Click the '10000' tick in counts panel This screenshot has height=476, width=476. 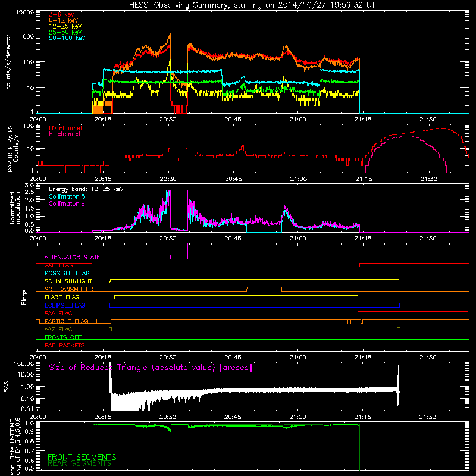[25, 12]
